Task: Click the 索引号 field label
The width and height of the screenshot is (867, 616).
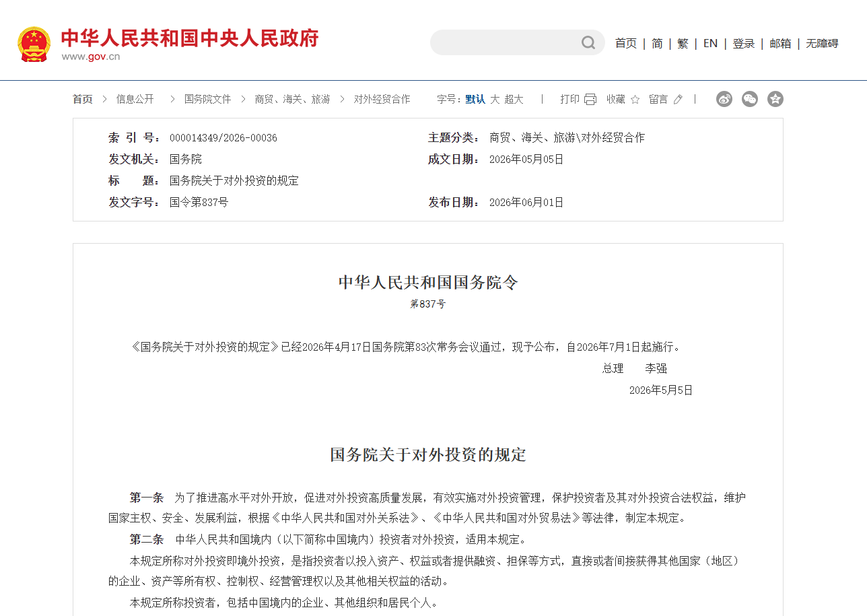Action: coord(135,138)
